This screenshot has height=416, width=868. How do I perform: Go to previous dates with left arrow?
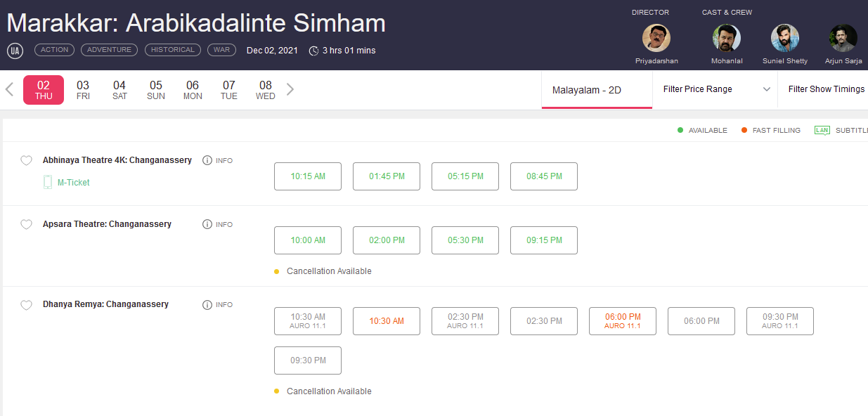pos(10,89)
